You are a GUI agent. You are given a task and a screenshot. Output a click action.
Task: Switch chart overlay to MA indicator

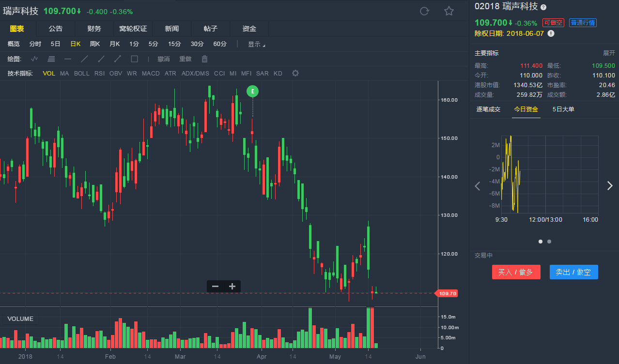[64, 74]
